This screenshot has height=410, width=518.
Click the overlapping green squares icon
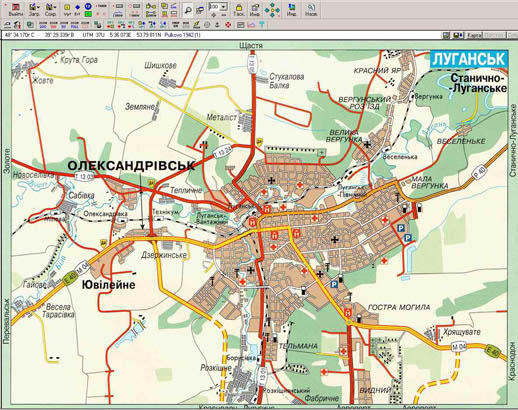(x=30, y=25)
